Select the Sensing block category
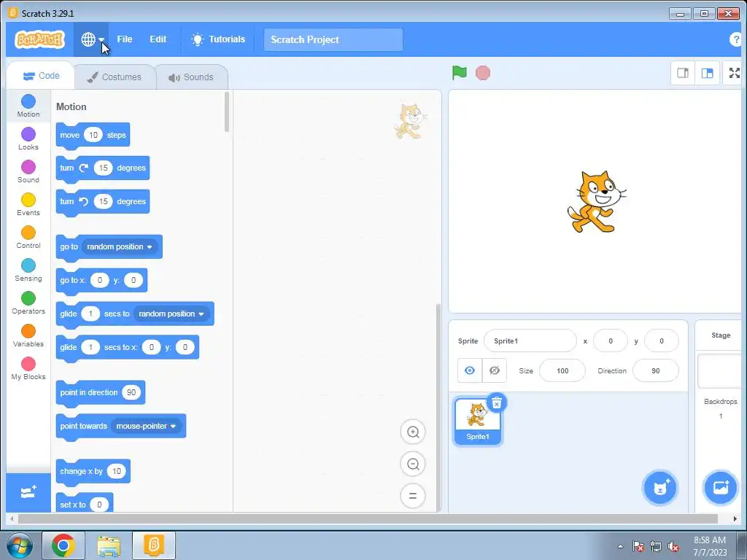 pos(28,270)
